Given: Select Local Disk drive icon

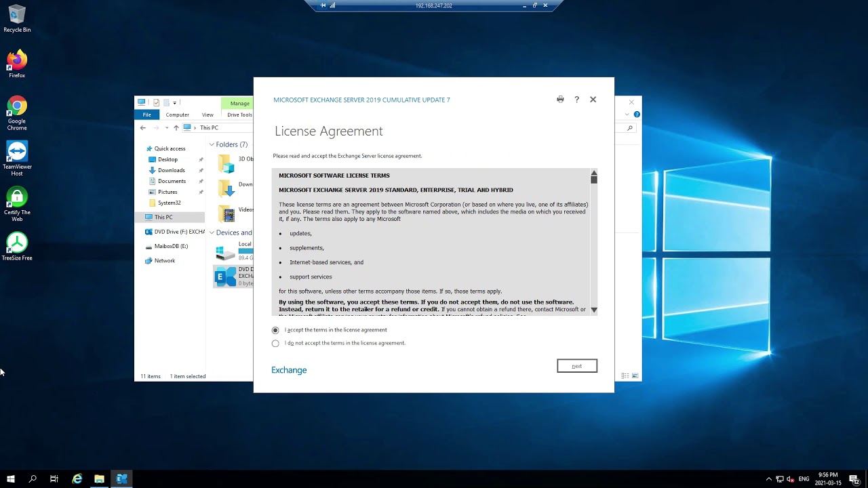Looking at the screenshot, I should pyautogui.click(x=225, y=253).
